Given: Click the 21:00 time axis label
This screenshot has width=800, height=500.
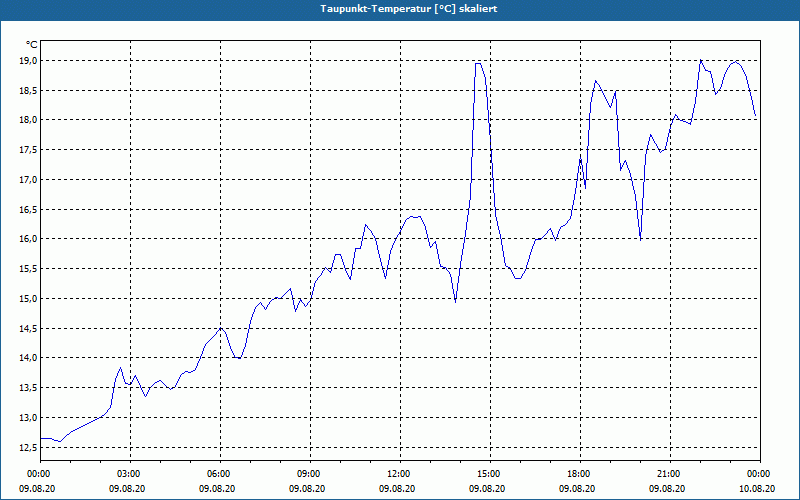Looking at the screenshot, I should pos(670,474).
